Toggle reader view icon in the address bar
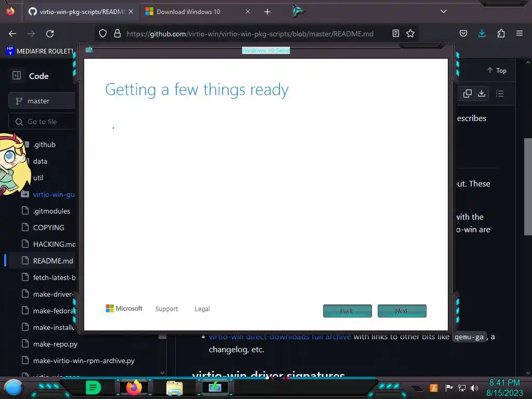The height and width of the screenshot is (399, 532). [x=395, y=33]
